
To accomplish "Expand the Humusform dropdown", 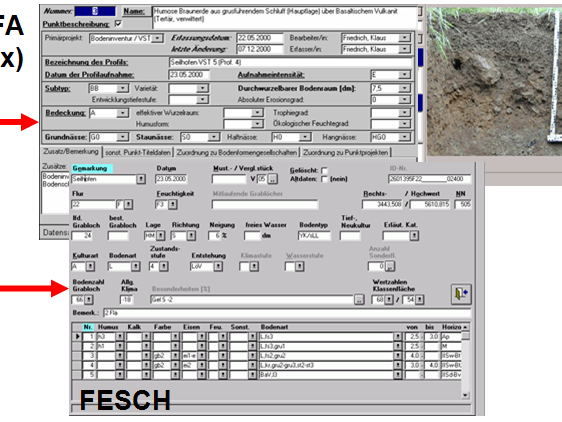I will pos(257,124).
